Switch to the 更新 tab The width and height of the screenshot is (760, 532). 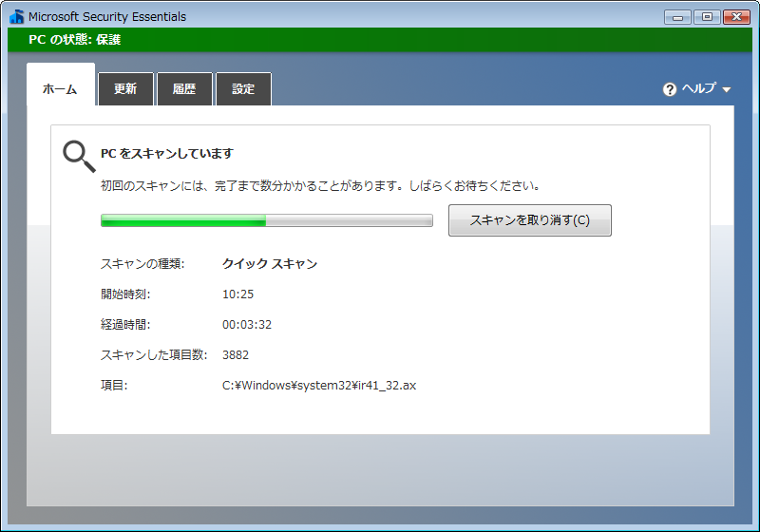(x=126, y=88)
